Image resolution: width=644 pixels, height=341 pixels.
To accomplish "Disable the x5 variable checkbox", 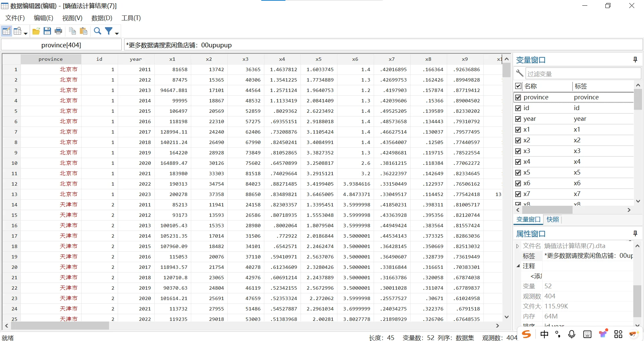I will tap(518, 172).
